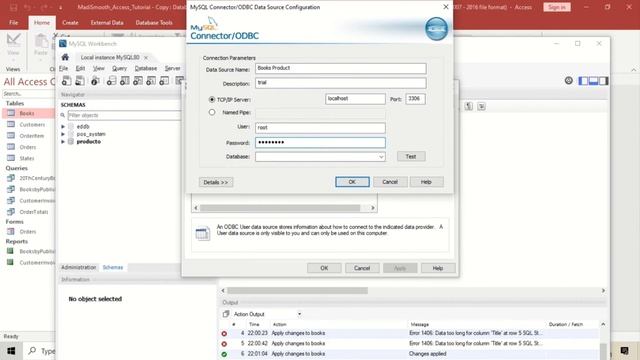The height and width of the screenshot is (360, 640).
Task: Collapse the Access ribbon chevron
Action: (633, 70)
